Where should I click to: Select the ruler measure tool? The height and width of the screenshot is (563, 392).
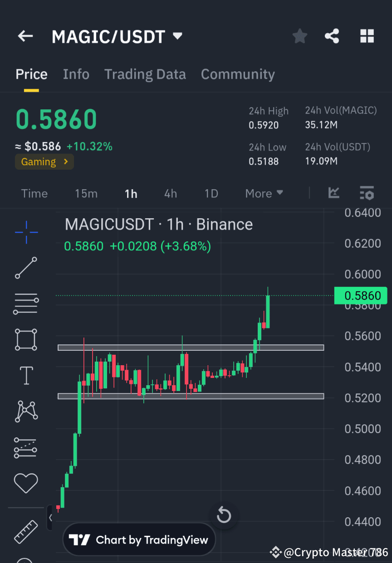click(26, 532)
